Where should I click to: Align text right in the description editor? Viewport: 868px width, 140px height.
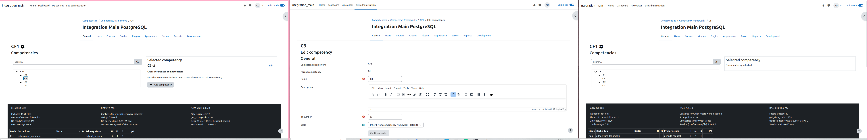coord(445,95)
